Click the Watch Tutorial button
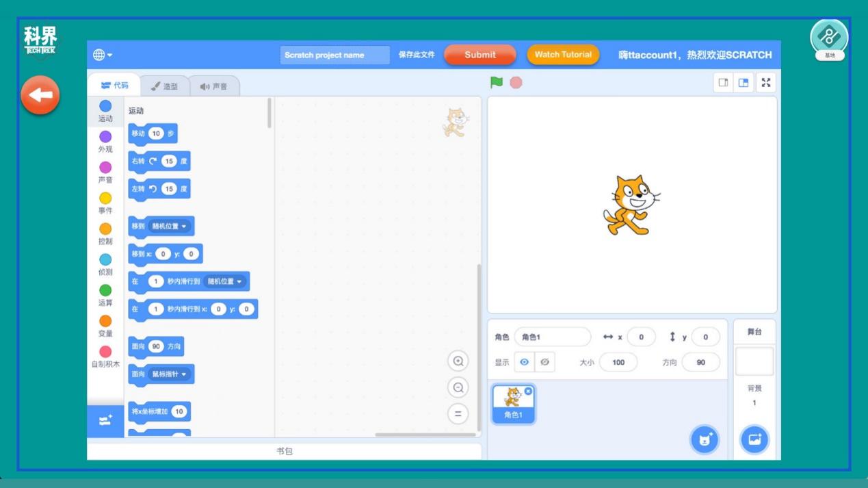The width and height of the screenshot is (868, 488). (563, 55)
